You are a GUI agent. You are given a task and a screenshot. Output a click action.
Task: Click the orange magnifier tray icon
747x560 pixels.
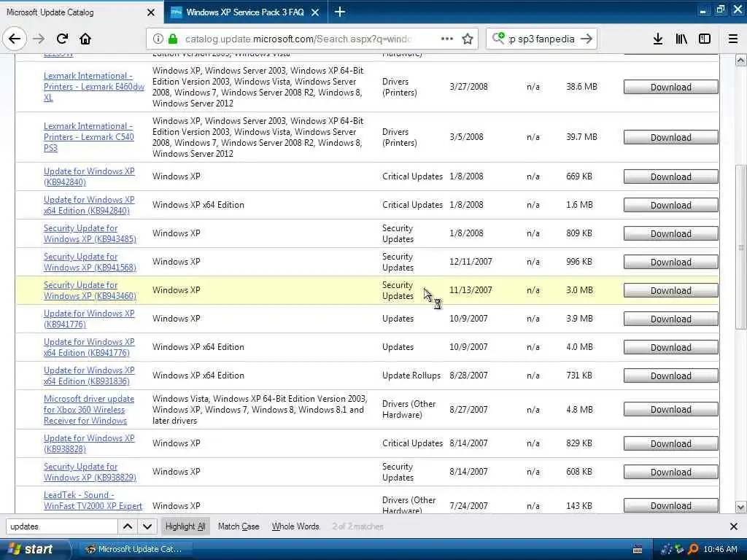coord(693,549)
